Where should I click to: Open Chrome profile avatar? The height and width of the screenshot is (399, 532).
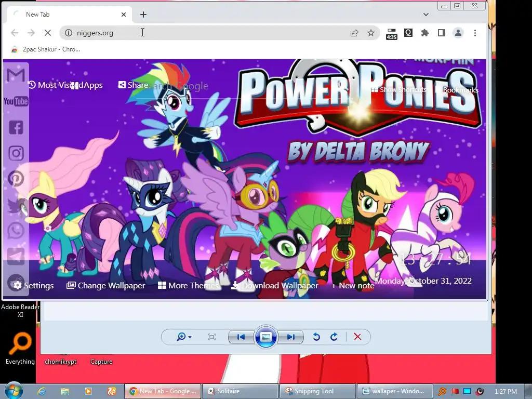(x=458, y=33)
